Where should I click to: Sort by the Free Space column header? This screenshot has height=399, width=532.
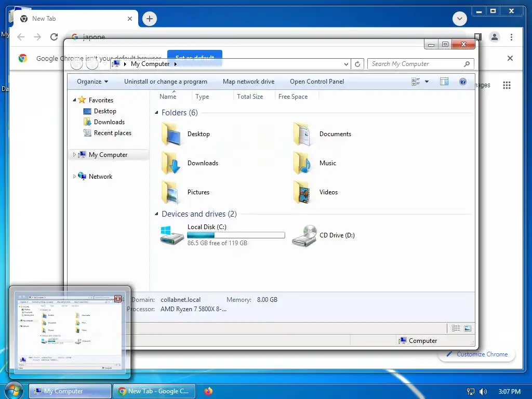coord(293,96)
